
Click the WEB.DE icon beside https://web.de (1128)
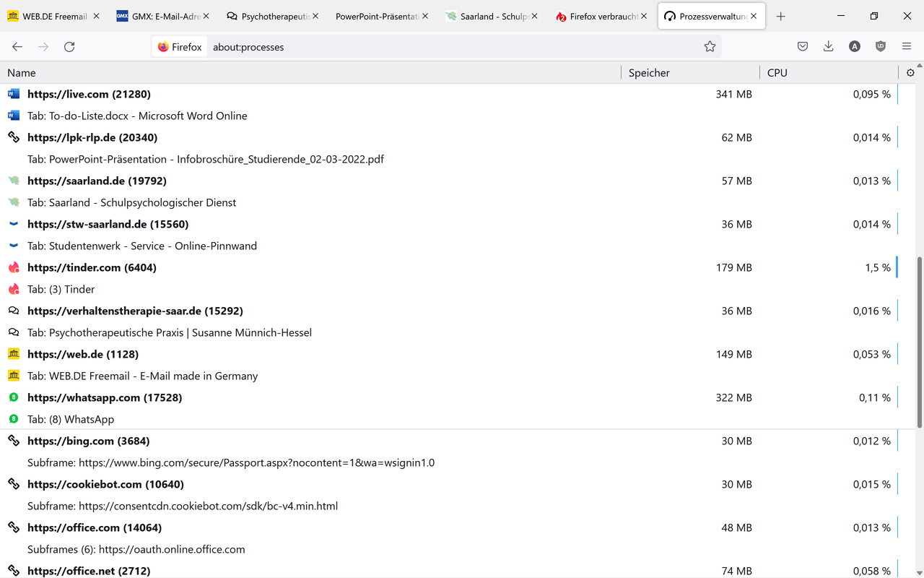coord(14,354)
